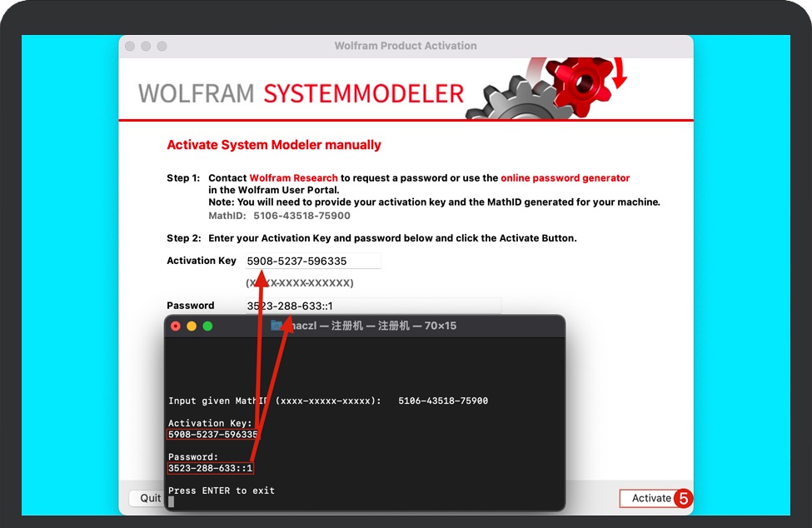Click the Activate button
This screenshot has height=528, width=812.
coord(650,498)
